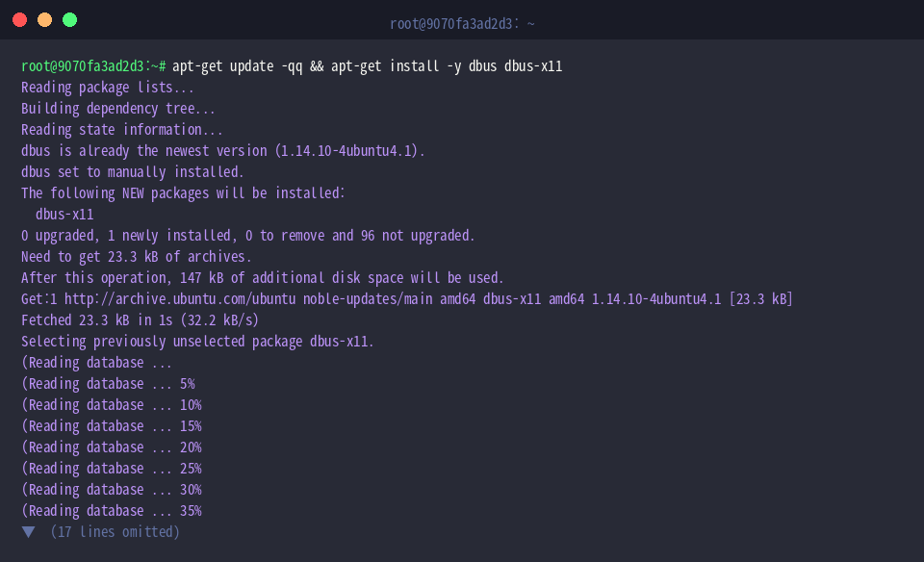This screenshot has height=562, width=924.
Task: Click 'Reading package lists...' output line
Action: 107,88
